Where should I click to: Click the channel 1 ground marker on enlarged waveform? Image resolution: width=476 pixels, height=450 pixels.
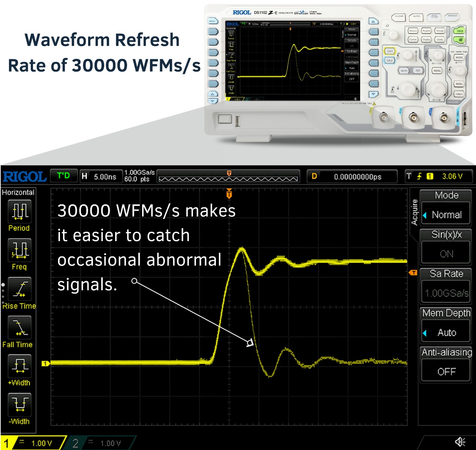coord(45,363)
